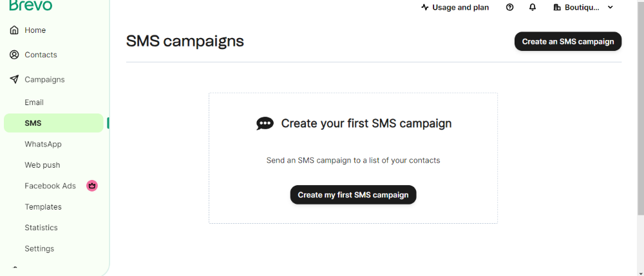Click the Brevo logo

(31, 5)
